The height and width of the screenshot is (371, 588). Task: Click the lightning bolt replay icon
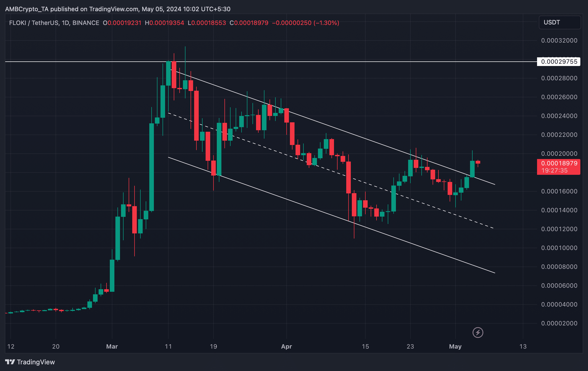(x=478, y=333)
